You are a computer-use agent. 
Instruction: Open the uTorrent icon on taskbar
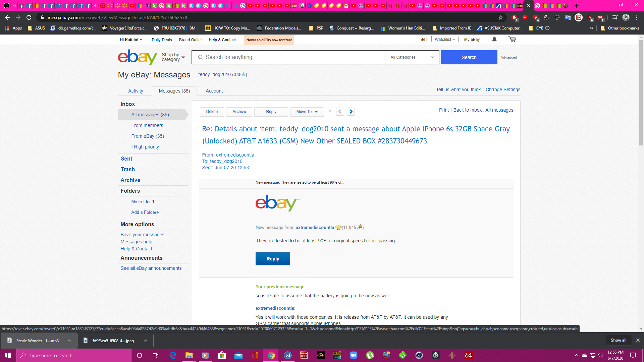[370, 355]
